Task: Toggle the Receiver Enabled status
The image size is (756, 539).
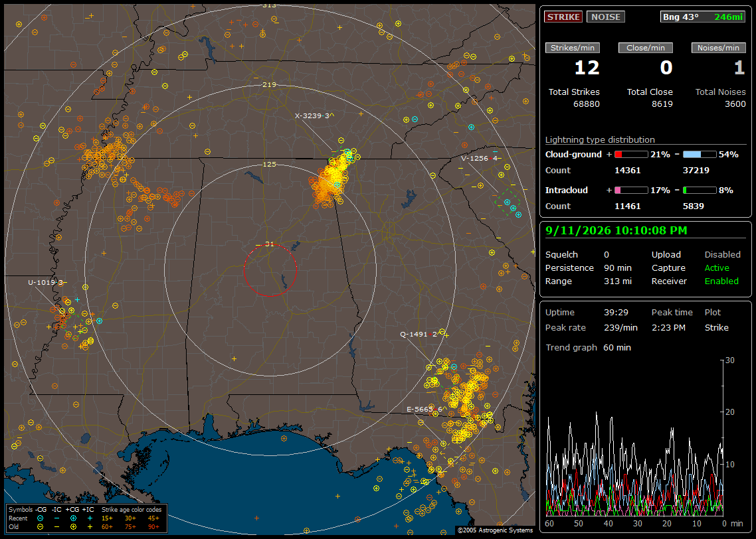Action: 721,281
